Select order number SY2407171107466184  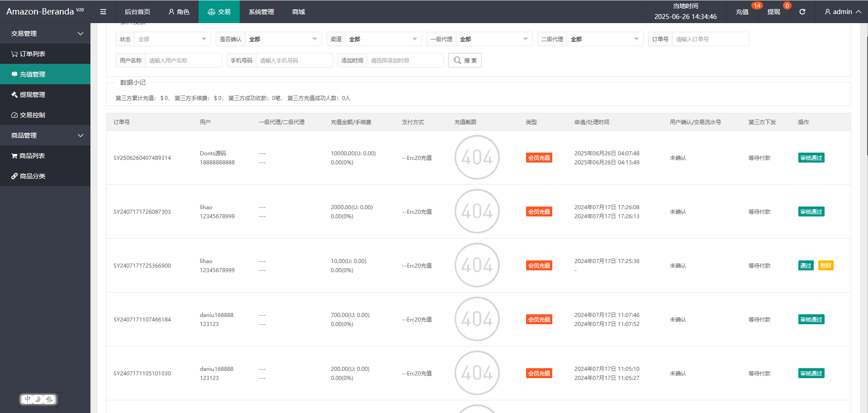[x=142, y=320]
